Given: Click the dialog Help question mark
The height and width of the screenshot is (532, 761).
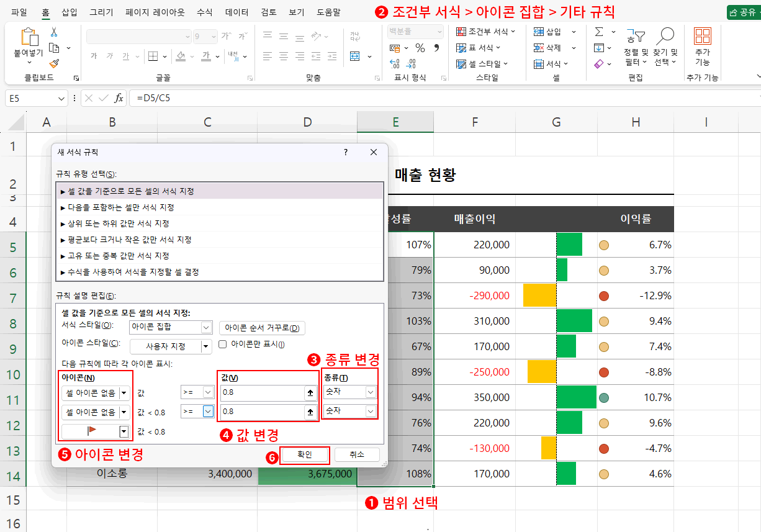Looking at the screenshot, I should click(x=346, y=152).
